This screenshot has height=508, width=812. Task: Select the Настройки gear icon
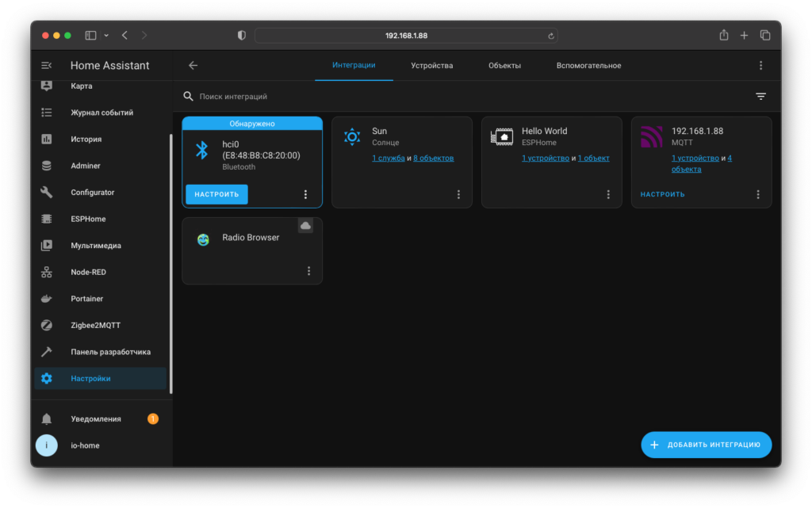point(47,379)
